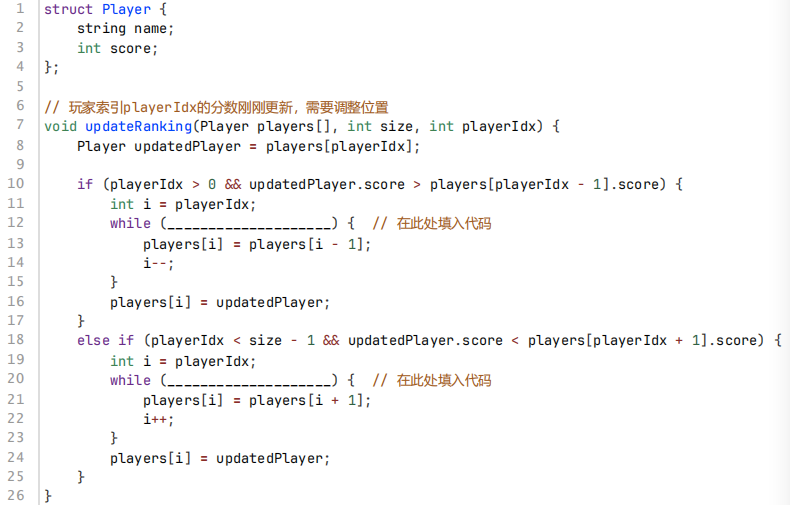Click line number 20 in the gutter
The image size is (790, 505).
click(16, 378)
